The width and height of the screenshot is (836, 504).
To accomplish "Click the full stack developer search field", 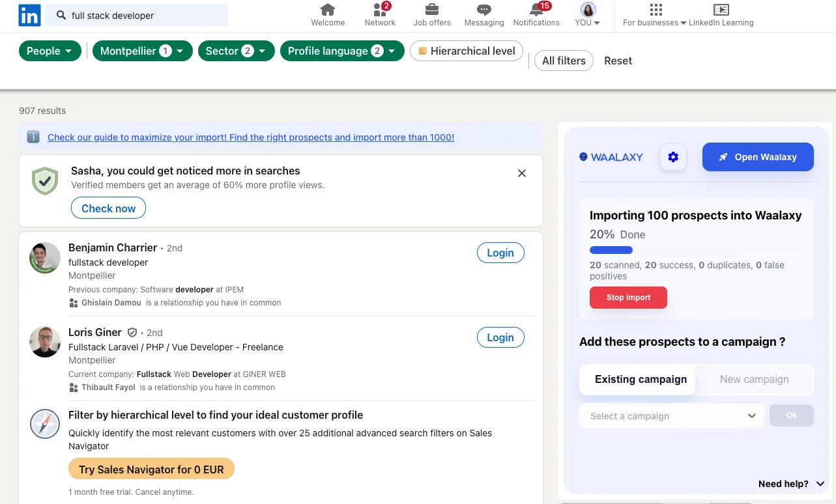I will [137, 15].
